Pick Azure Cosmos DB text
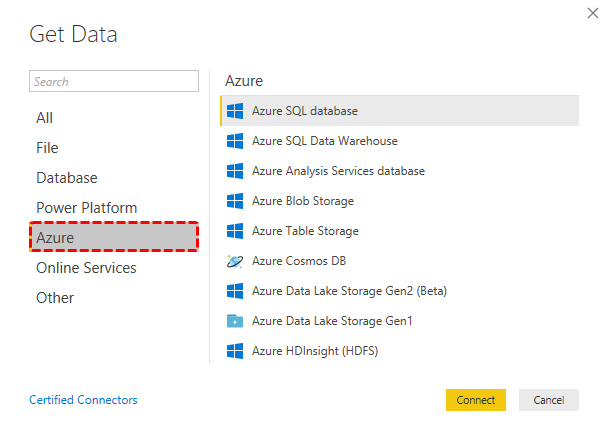 pyautogui.click(x=299, y=261)
